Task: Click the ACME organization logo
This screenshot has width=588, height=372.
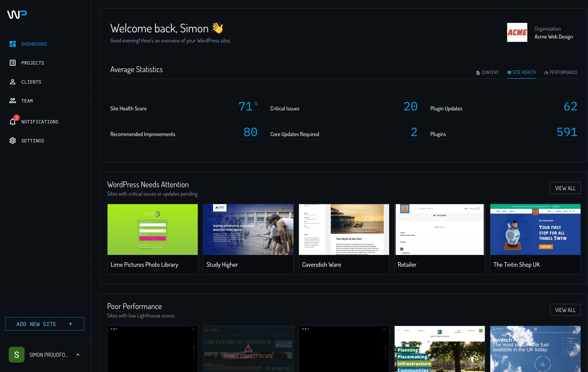Action: click(517, 32)
